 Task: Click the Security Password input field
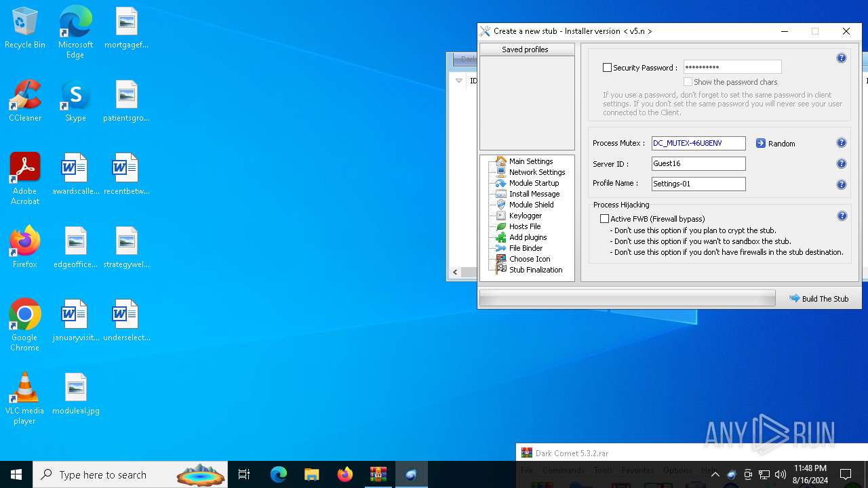[x=732, y=67]
